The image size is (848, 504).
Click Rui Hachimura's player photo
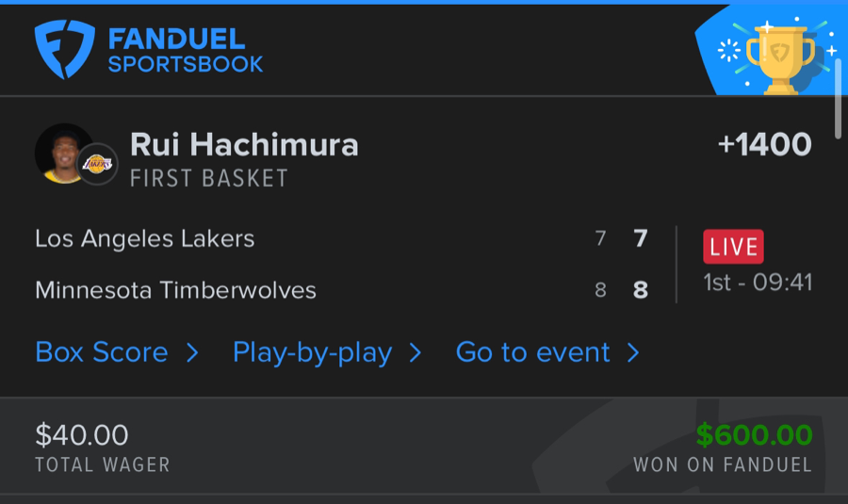coord(62,153)
